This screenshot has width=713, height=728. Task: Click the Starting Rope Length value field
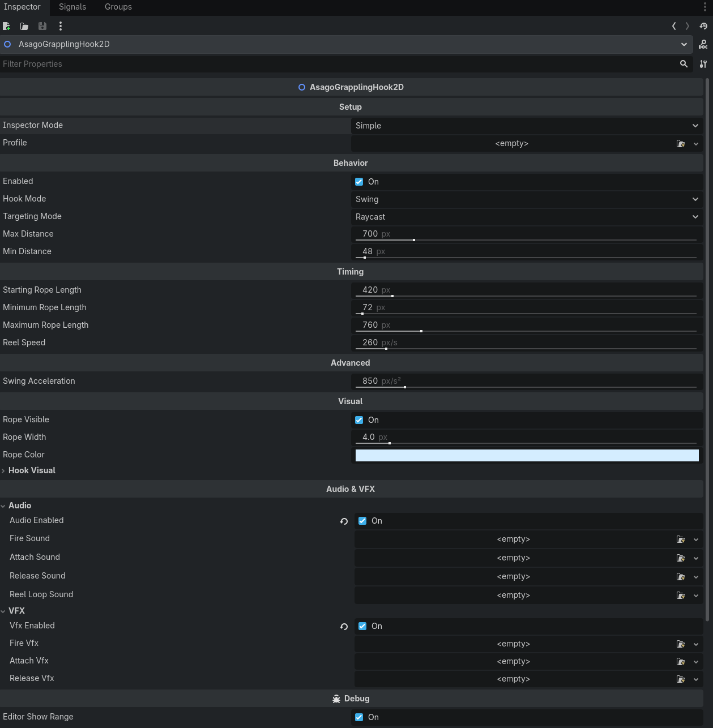tap(527, 290)
